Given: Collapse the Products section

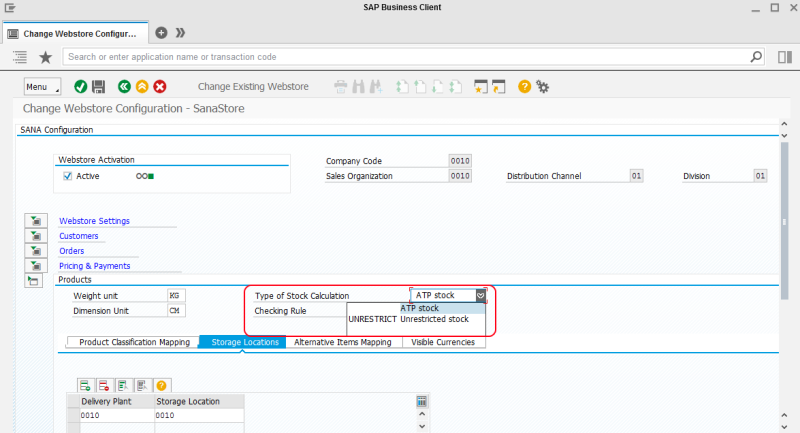Looking at the screenshot, I should click(34, 281).
